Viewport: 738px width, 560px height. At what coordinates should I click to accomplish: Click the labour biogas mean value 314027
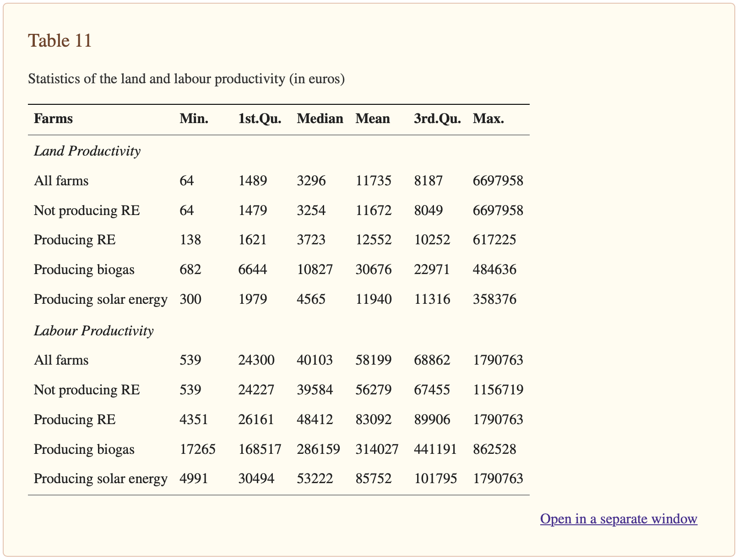(x=377, y=449)
